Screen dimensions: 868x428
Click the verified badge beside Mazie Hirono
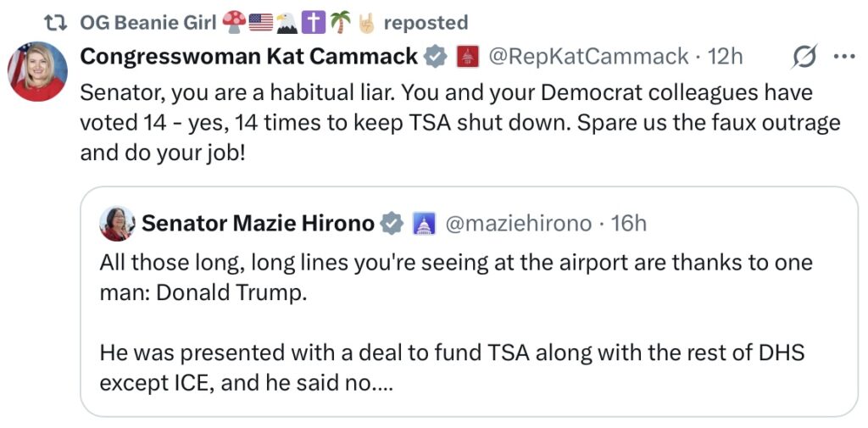point(392,224)
